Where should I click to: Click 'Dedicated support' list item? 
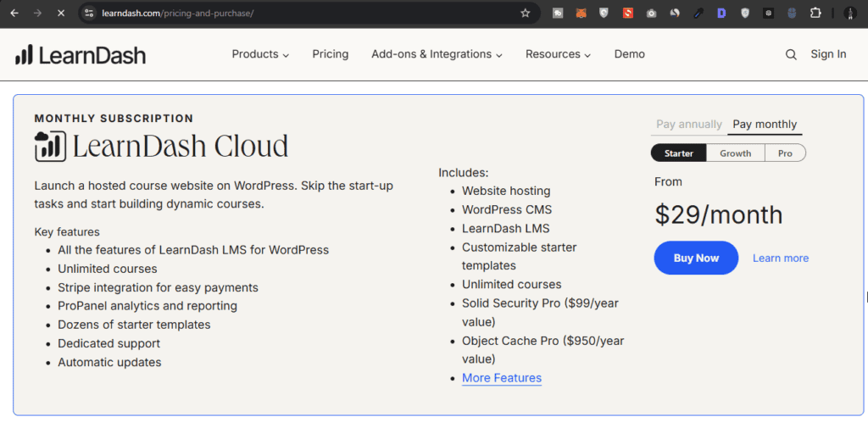[x=109, y=343]
